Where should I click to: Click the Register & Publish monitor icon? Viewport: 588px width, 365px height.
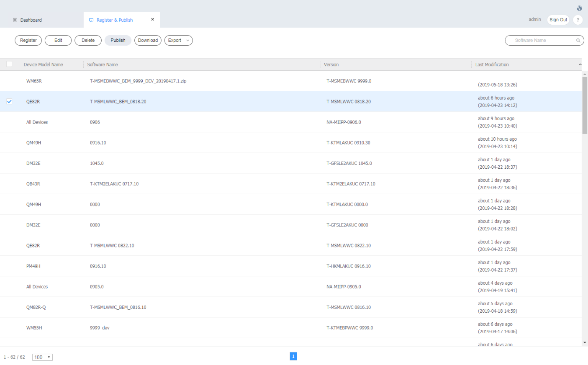click(91, 20)
